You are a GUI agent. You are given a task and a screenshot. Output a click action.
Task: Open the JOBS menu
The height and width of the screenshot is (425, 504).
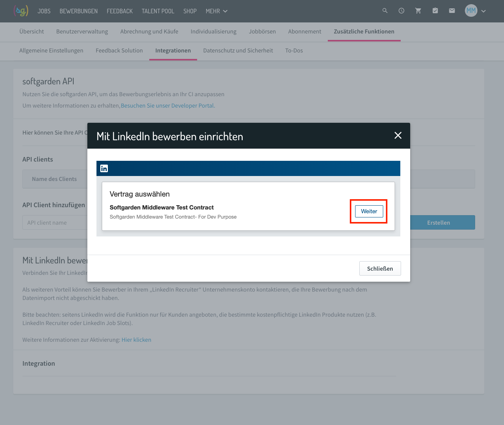[44, 11]
